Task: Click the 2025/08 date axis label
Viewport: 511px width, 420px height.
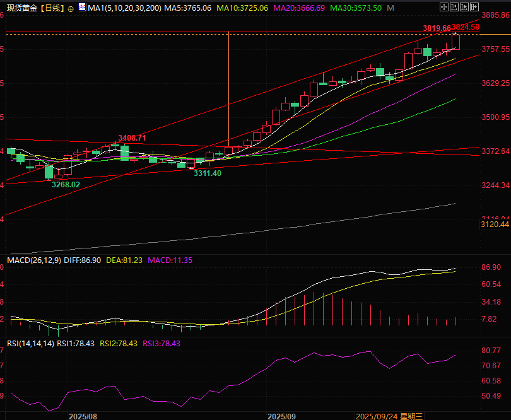Action: coord(83,416)
